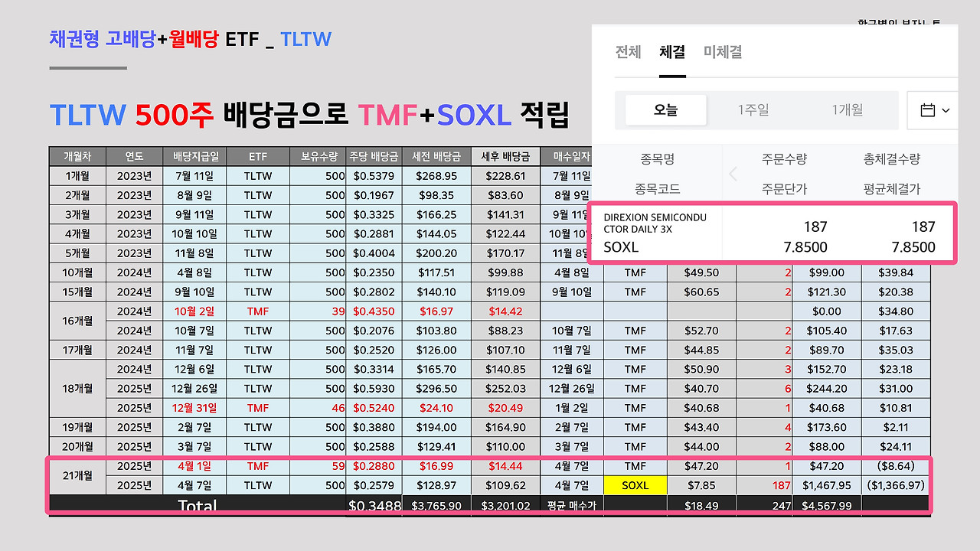Click the $166.25 pre-tax dividend cell
The width and height of the screenshot is (980, 551).
coord(436,214)
